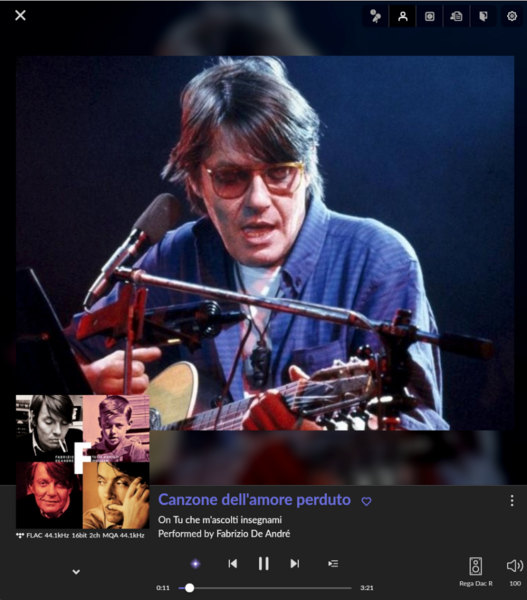This screenshot has height=600, width=527.
Task: Switch to the artist photo view
Action: click(403, 16)
